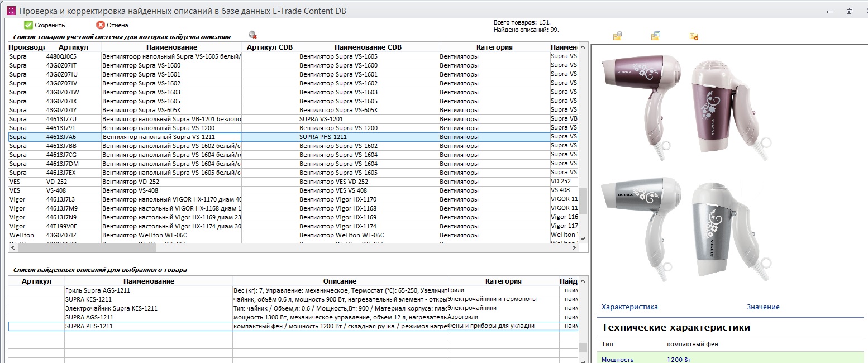868x363 pixels.
Task: Click the cell Вентилятор VES VS 408
Action: (x=368, y=190)
